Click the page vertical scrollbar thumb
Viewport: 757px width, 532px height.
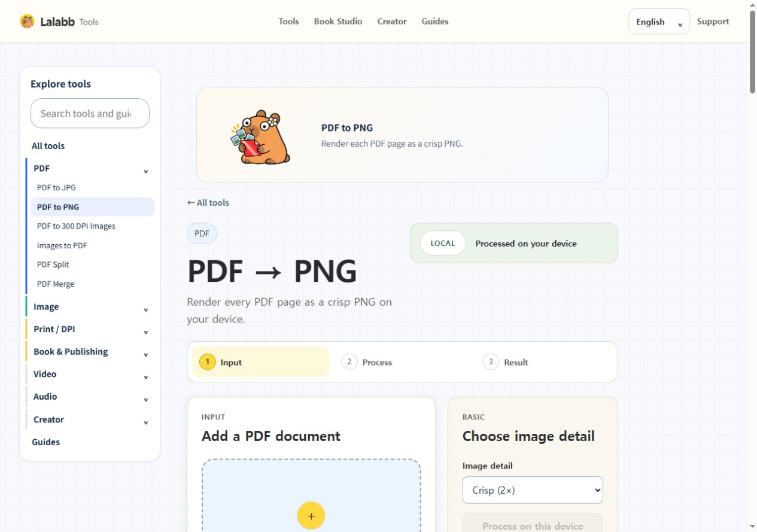(x=752, y=51)
